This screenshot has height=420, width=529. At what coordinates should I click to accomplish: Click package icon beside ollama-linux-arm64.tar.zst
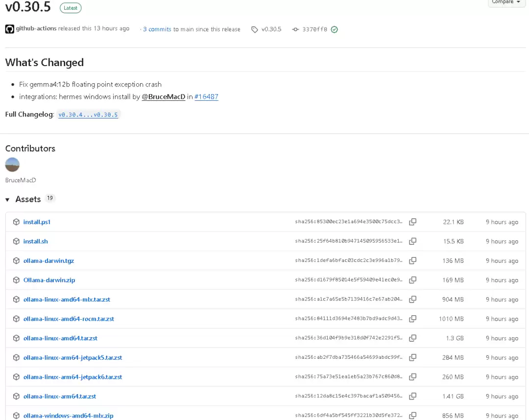pyautogui.click(x=16, y=397)
